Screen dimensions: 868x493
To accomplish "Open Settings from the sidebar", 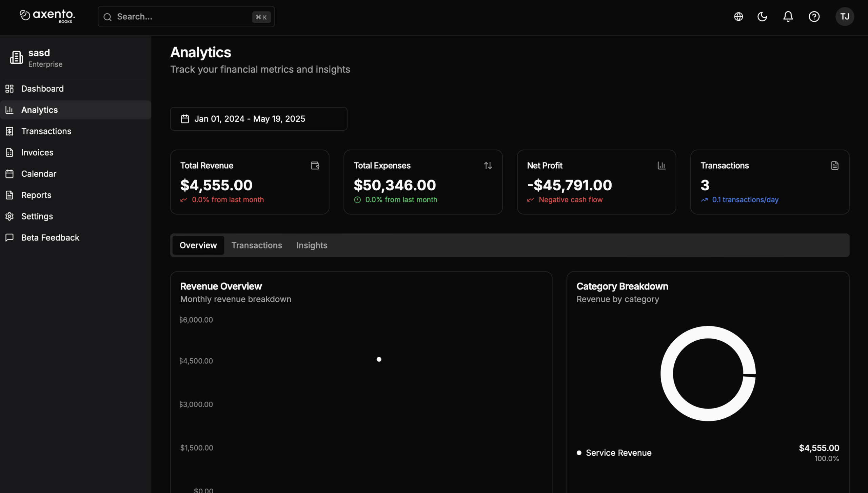I will coord(75,216).
